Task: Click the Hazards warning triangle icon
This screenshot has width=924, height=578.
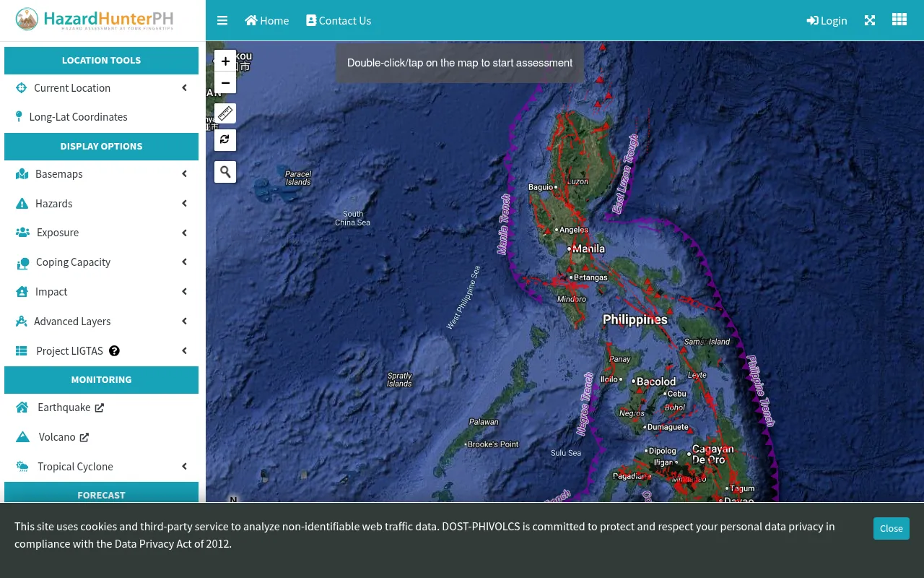Action: (x=22, y=204)
